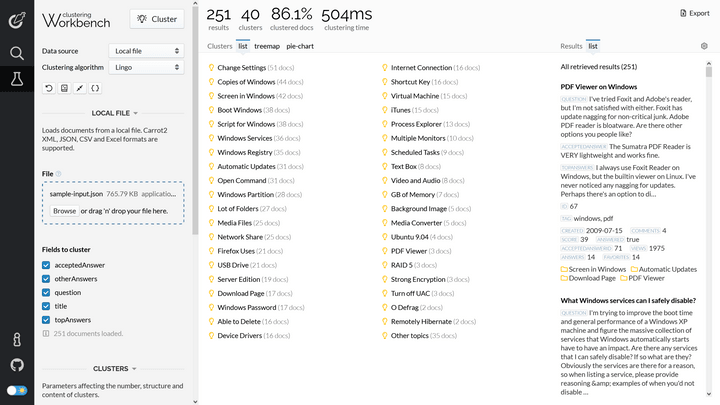The height and width of the screenshot is (405, 720).
Task: Open results settings gear icon
Action: tap(704, 46)
